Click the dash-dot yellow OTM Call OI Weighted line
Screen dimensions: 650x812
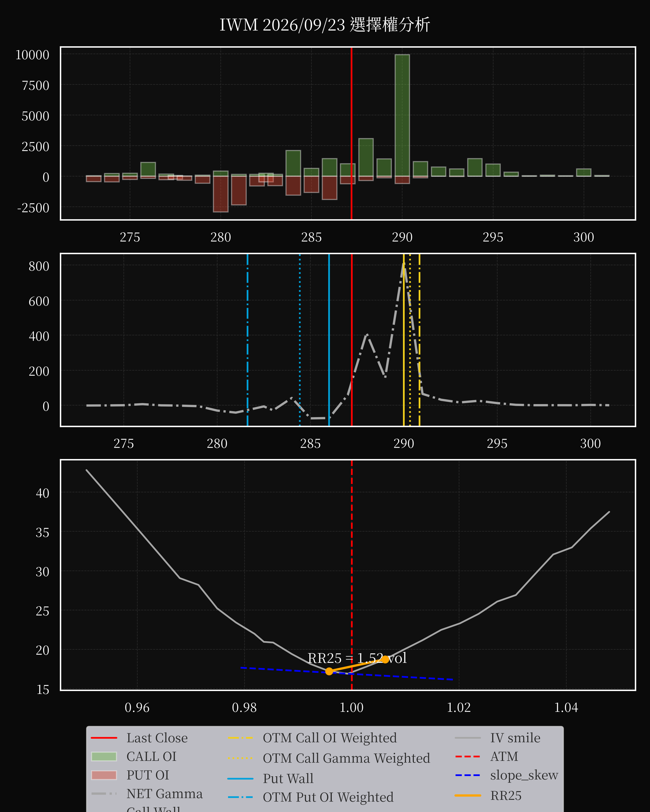420,340
